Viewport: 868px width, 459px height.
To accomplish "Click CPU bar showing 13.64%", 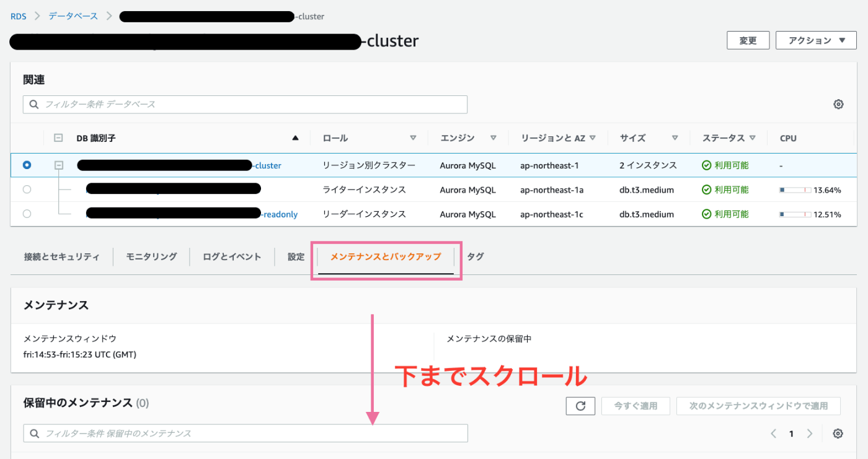I will click(x=796, y=190).
